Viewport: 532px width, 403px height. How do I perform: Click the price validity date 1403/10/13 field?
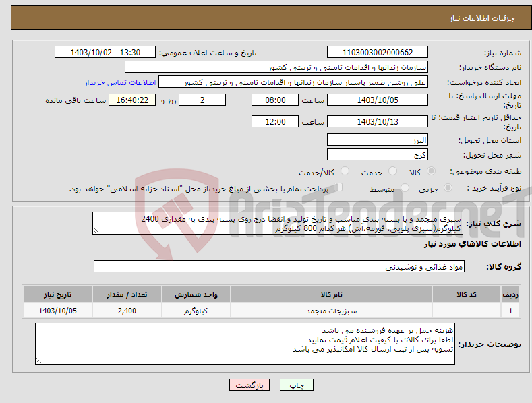[378, 121]
